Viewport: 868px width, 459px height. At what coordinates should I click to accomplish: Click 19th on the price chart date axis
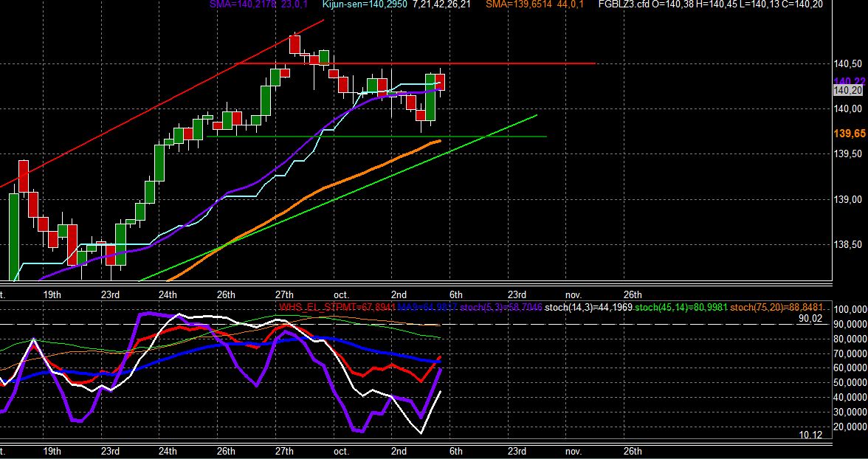click(x=52, y=294)
